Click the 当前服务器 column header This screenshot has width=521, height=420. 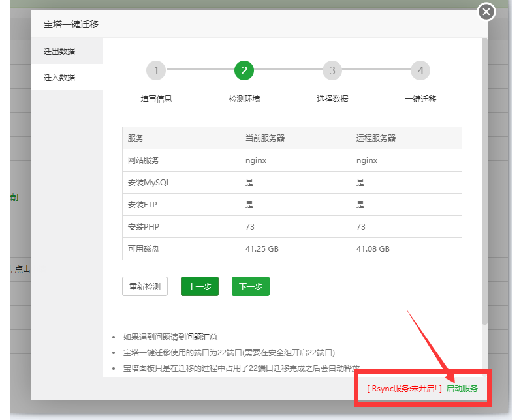pos(295,138)
